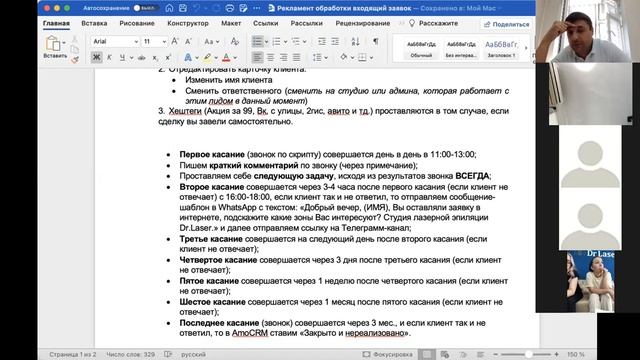
Task: Open the more options ellipsis in title bar
Action: pyautogui.click(x=256, y=8)
